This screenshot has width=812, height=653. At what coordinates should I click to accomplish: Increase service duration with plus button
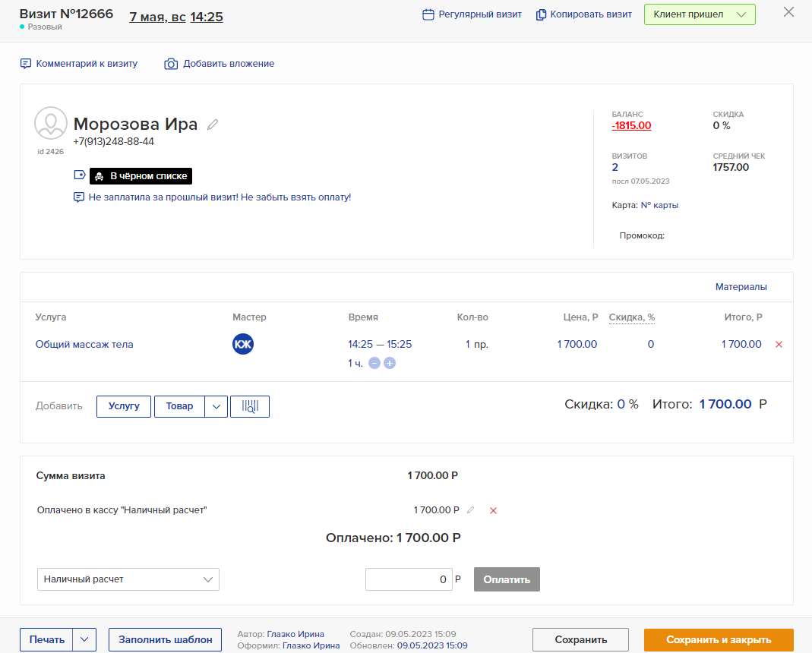pos(390,364)
